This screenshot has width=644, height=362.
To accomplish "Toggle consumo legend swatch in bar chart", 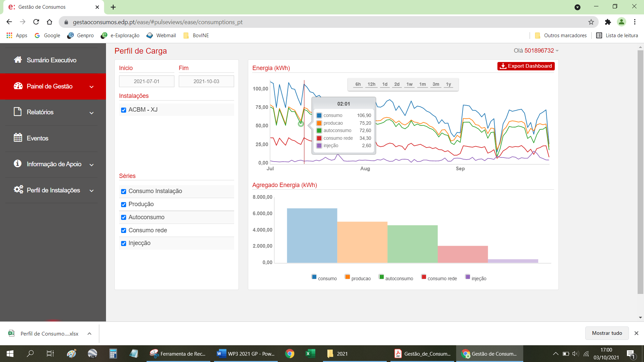I will [x=314, y=277].
